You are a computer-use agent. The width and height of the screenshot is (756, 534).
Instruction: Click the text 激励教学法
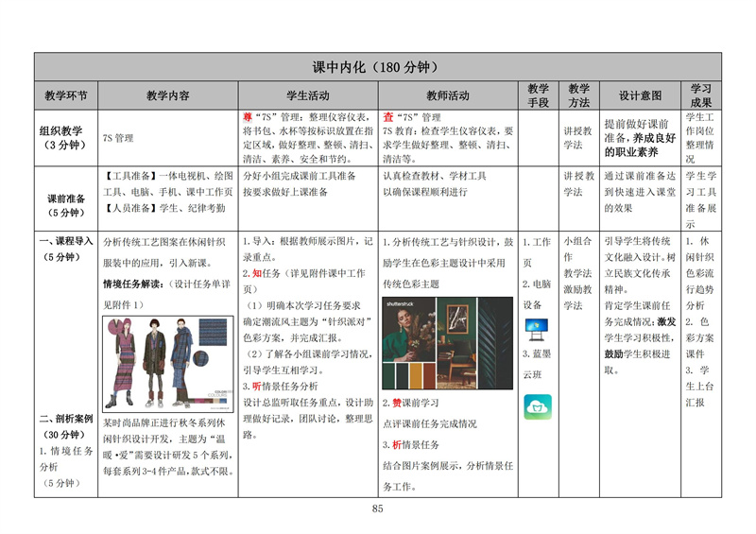577,297
